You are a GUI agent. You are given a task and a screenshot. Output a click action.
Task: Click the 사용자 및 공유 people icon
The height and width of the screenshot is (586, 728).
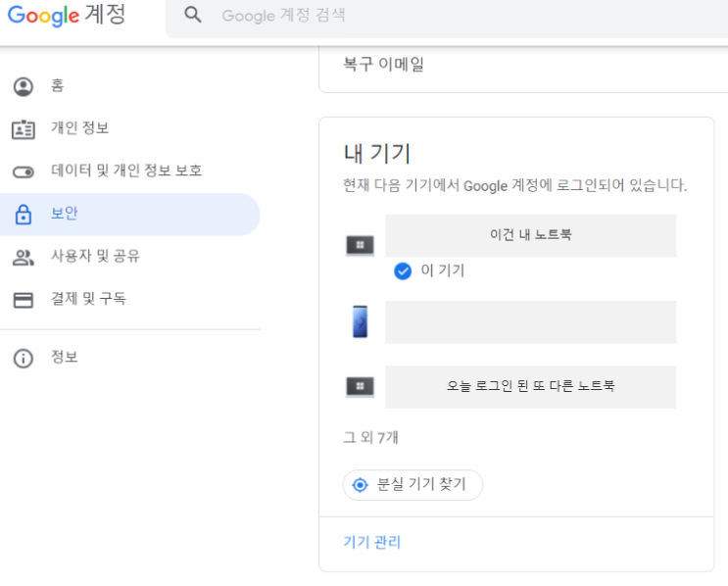23,257
